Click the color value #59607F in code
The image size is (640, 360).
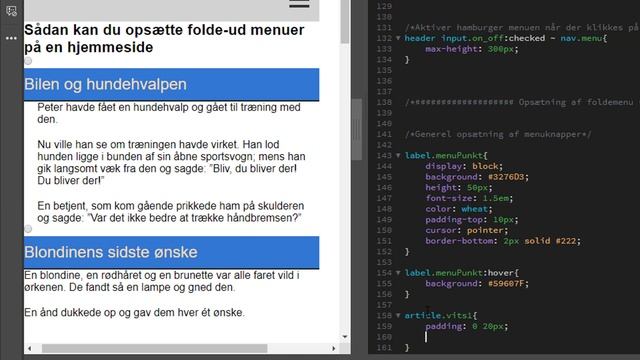(x=506, y=284)
